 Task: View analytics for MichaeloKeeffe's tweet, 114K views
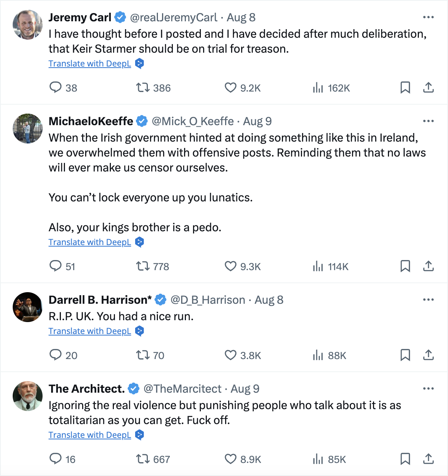(318, 266)
